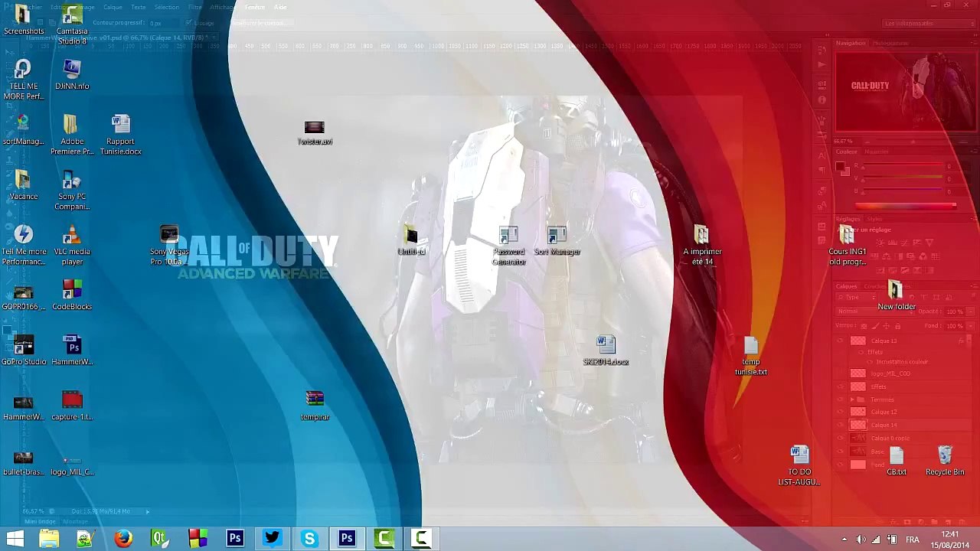This screenshot has height=551, width=980.
Task: Change the FRA input language
Action: [x=913, y=540]
